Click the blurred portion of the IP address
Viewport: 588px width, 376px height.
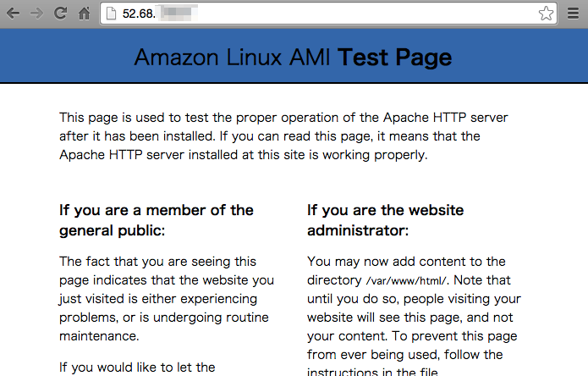(x=177, y=14)
